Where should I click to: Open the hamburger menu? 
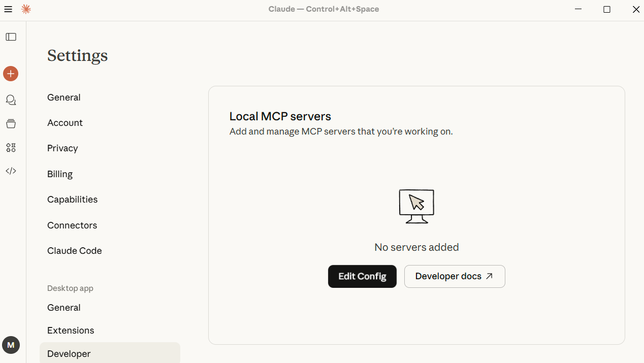tap(8, 9)
